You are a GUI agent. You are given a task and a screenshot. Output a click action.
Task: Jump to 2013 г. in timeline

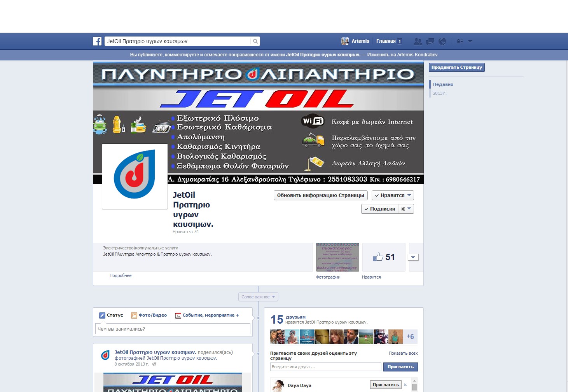pyautogui.click(x=440, y=93)
